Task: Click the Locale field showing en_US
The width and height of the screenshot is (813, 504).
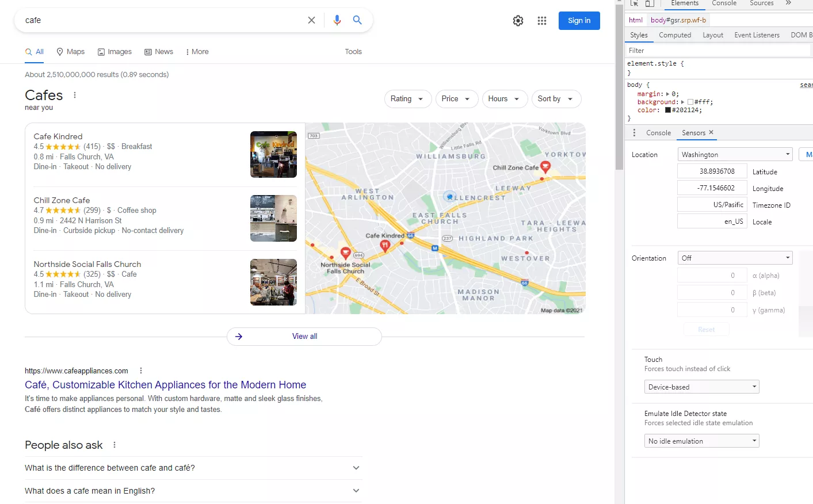Action: coord(712,222)
